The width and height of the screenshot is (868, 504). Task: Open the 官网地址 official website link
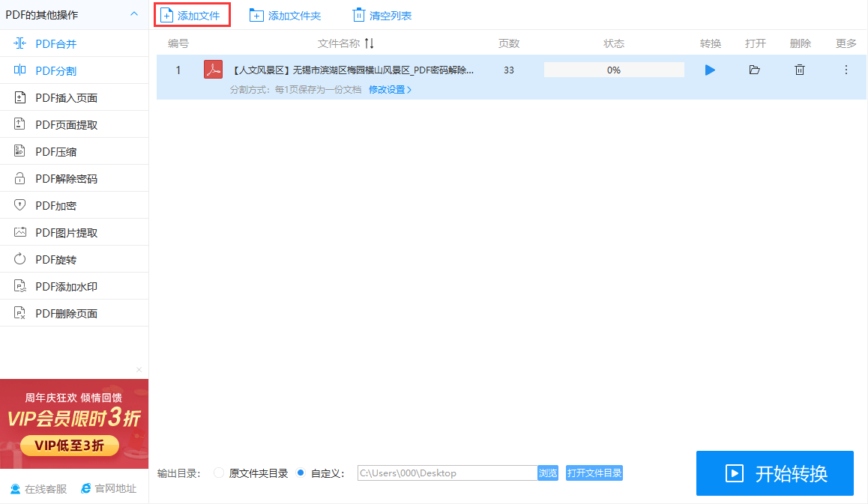109,488
